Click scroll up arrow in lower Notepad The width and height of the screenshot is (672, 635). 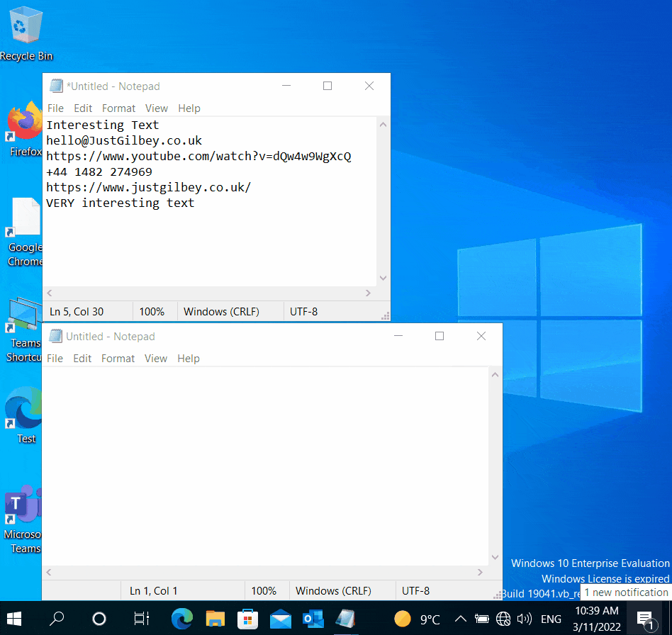coord(495,375)
